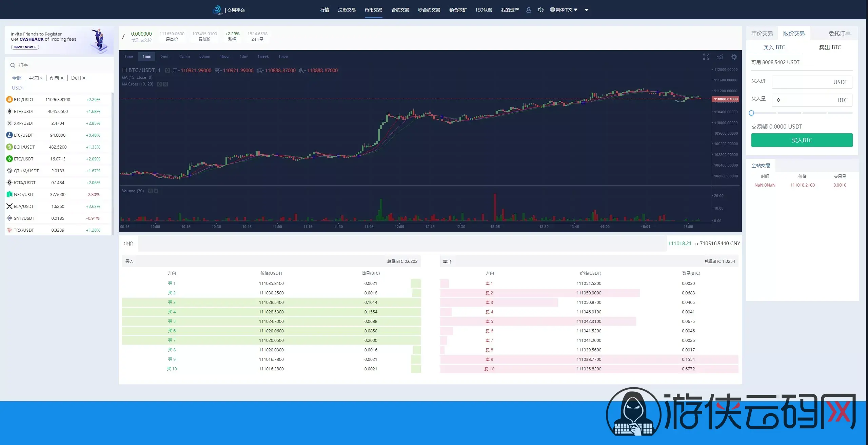Click the MA Cross settings gear icon

[x=160, y=84]
